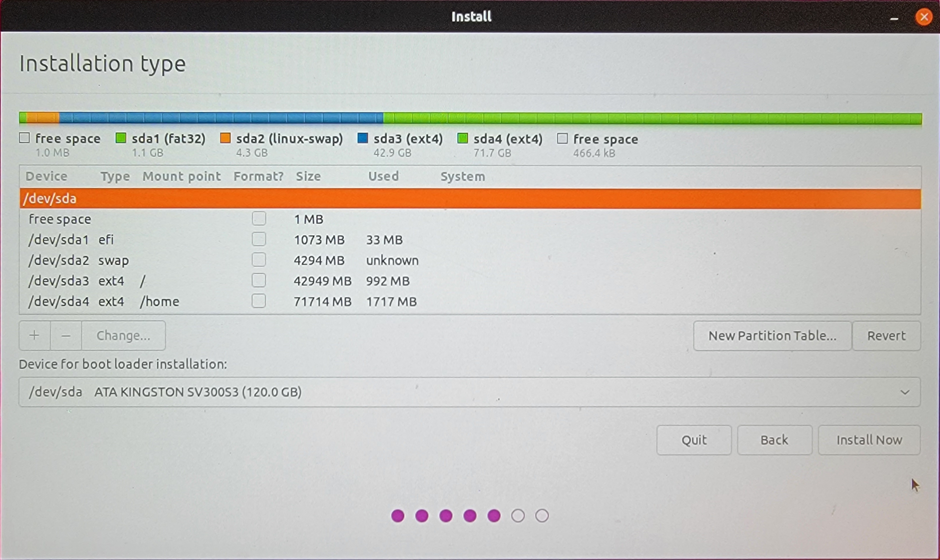Click the Mount point column header

pyautogui.click(x=181, y=176)
